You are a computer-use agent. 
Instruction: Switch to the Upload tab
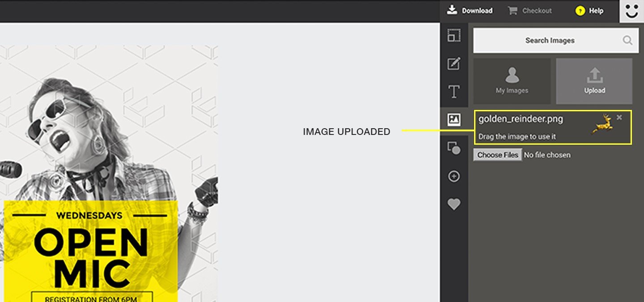[x=594, y=81]
